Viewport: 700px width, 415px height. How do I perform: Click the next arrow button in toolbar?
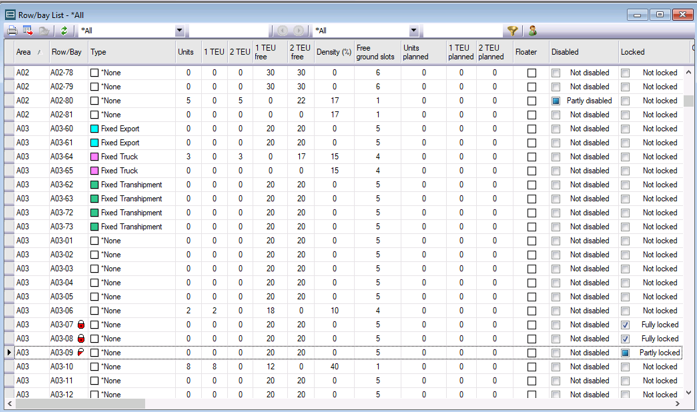(299, 31)
